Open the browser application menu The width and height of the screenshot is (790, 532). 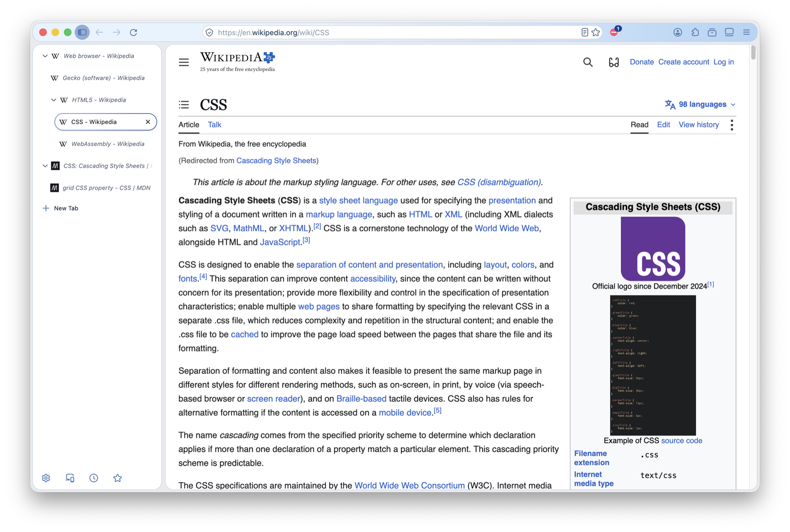tap(746, 32)
